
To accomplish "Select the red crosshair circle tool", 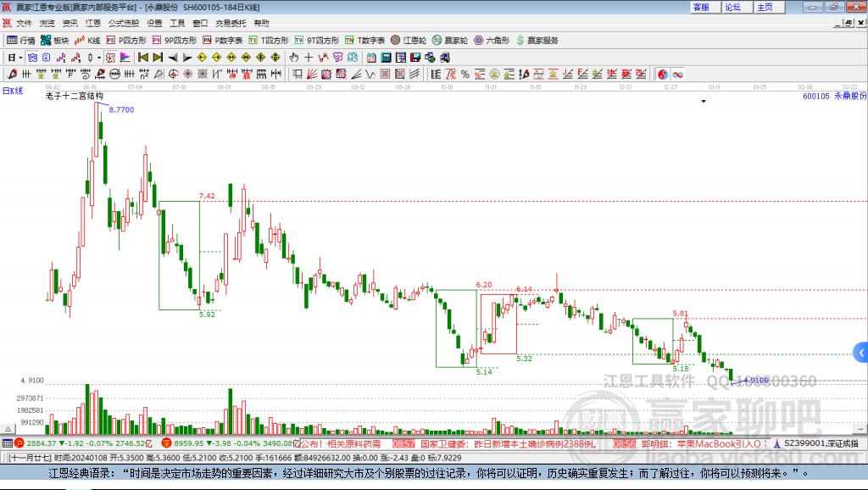I will 173,75.
